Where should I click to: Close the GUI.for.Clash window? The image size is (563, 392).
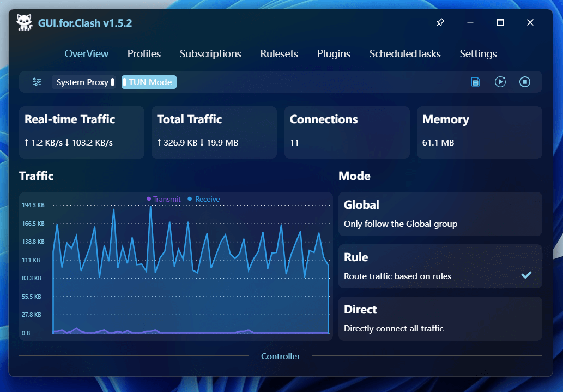tap(530, 22)
